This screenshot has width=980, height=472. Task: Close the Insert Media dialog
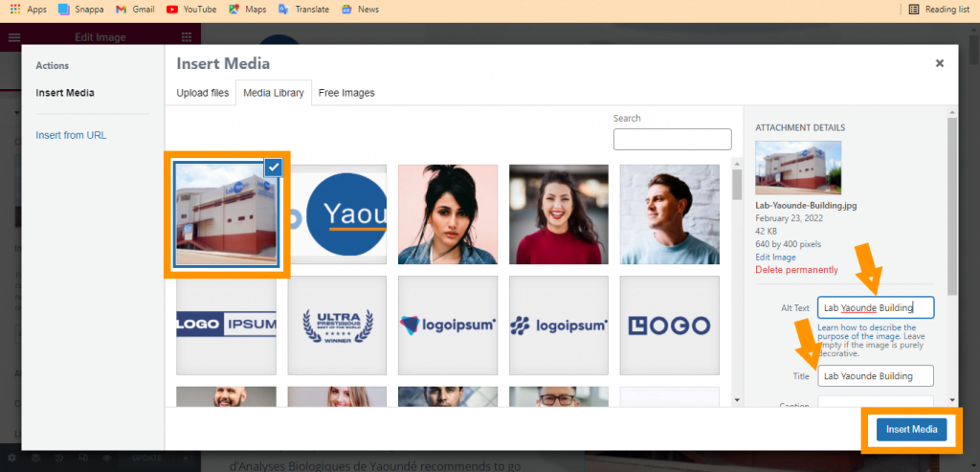pyautogui.click(x=939, y=63)
